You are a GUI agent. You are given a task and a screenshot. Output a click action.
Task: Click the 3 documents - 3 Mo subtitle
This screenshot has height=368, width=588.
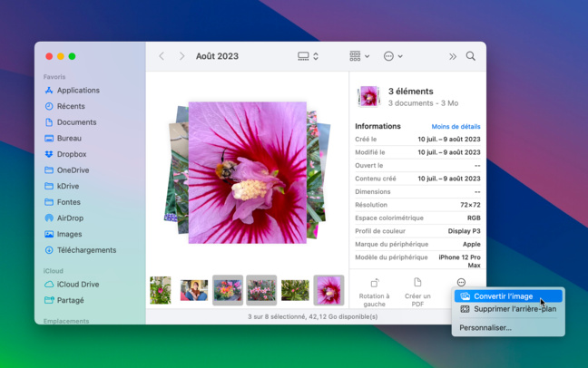(423, 103)
